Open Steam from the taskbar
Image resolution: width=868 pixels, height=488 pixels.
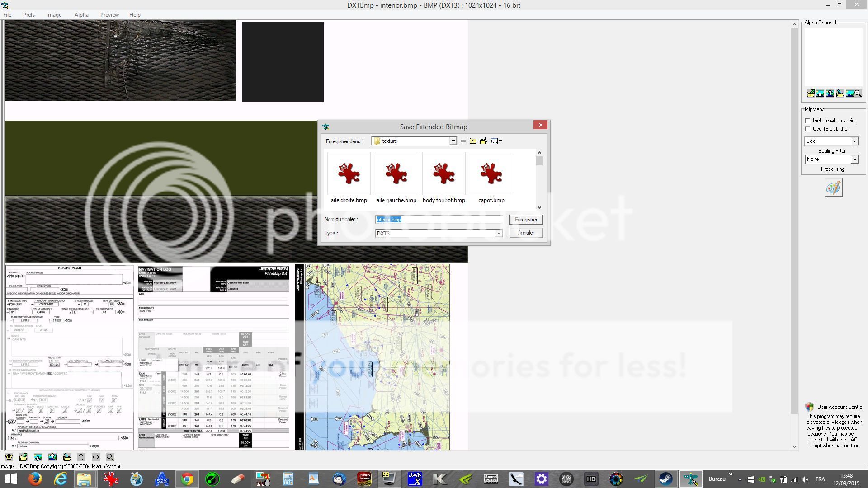pyautogui.click(x=665, y=479)
